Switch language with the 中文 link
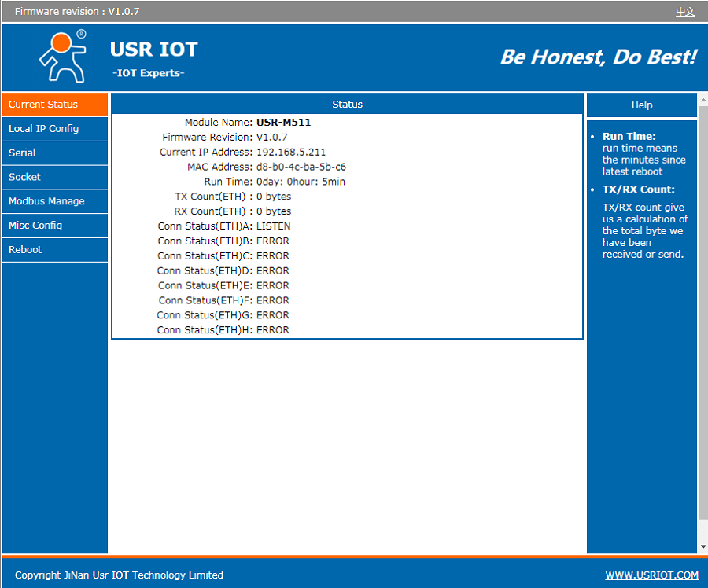The width and height of the screenshot is (708, 588). 684,12
